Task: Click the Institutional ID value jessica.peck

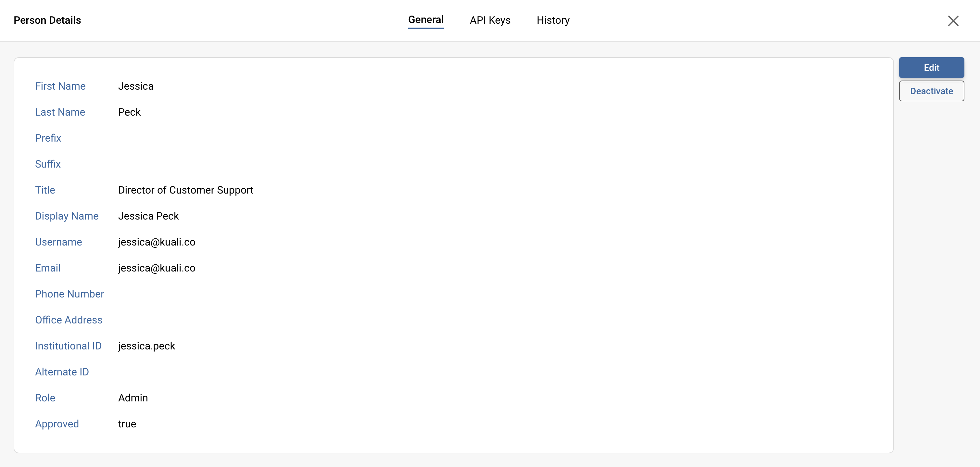Action: (x=146, y=346)
